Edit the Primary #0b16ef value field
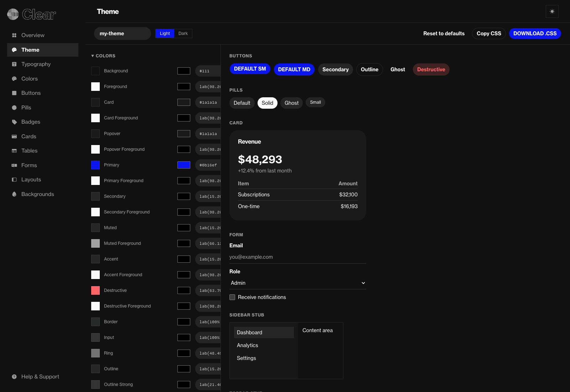Viewport: 570px width, 392px height. click(x=208, y=165)
